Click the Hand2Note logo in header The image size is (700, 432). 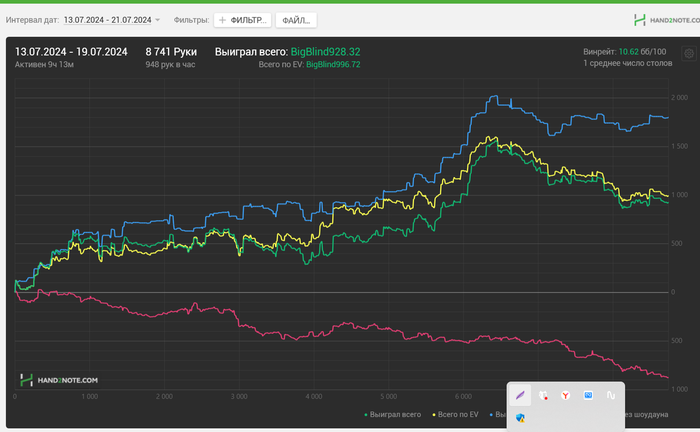point(666,20)
